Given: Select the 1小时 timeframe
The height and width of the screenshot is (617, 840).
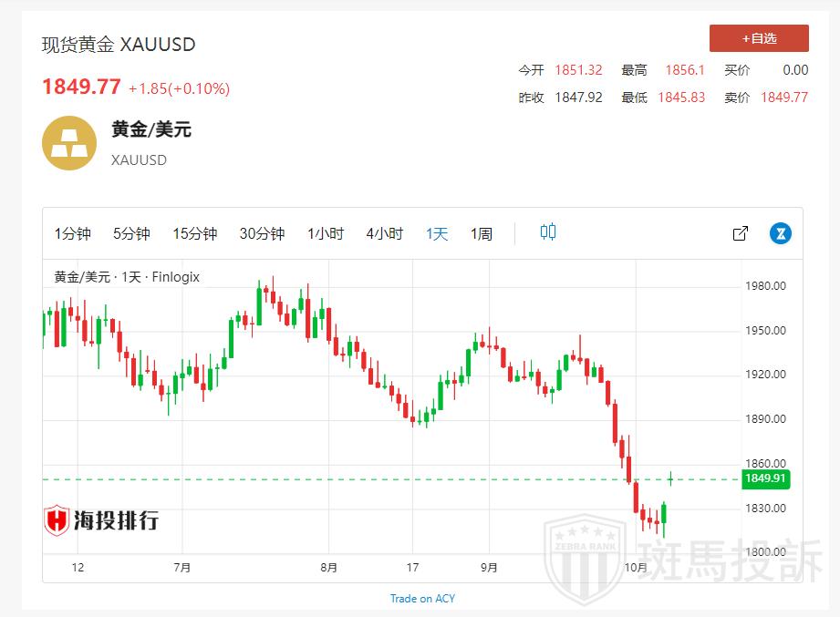Looking at the screenshot, I should 326,233.
